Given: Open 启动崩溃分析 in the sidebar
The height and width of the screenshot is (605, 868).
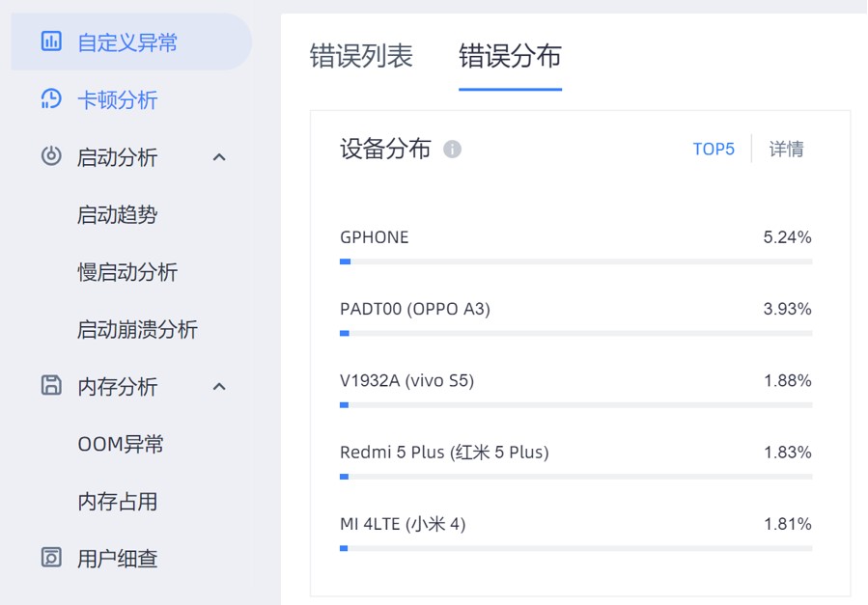Looking at the screenshot, I should click(137, 329).
